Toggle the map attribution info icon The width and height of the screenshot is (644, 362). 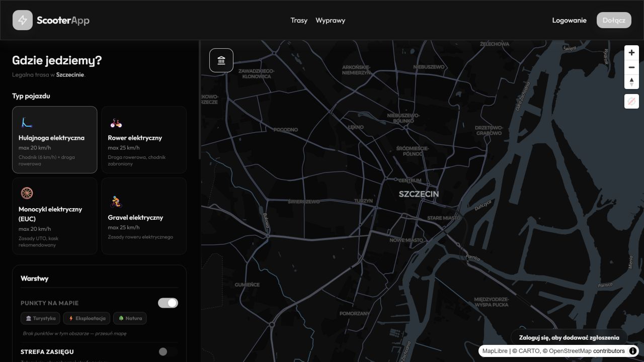click(x=633, y=351)
